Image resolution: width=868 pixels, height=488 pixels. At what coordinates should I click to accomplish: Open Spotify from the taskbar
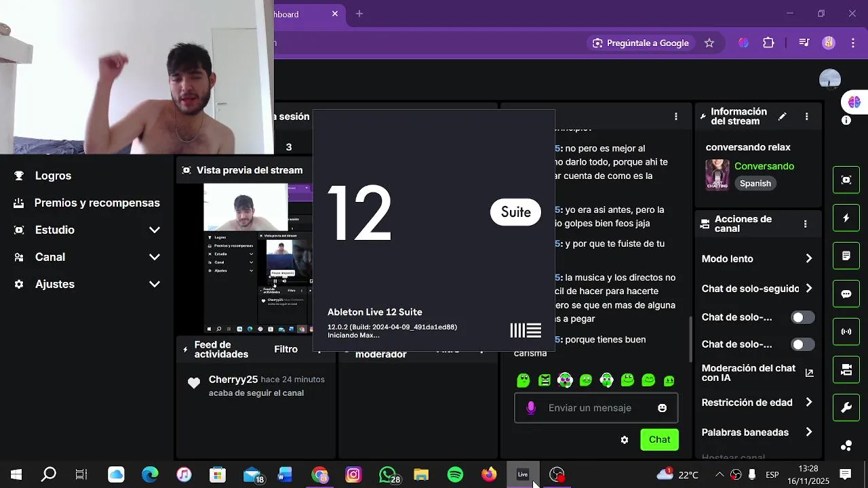pyautogui.click(x=455, y=474)
